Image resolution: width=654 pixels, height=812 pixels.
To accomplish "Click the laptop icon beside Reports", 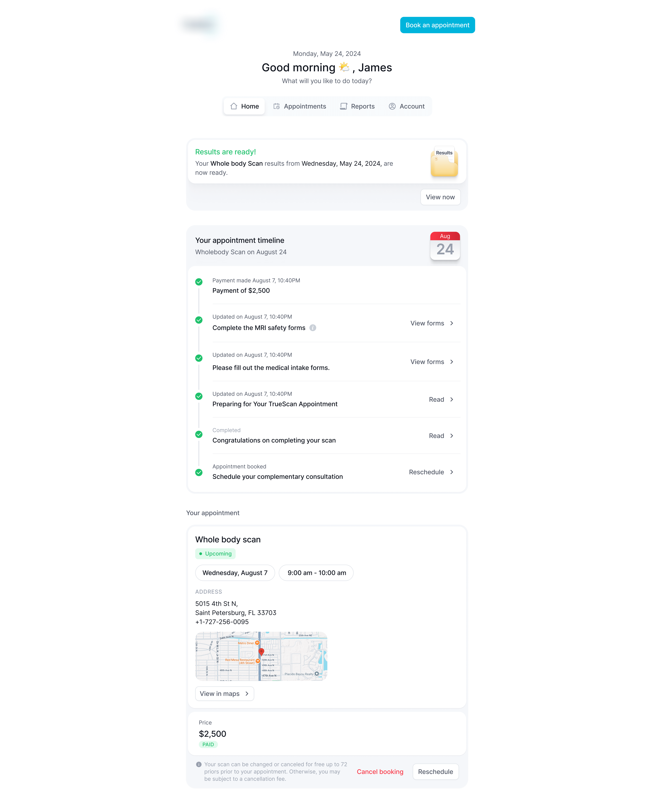I will pos(343,106).
